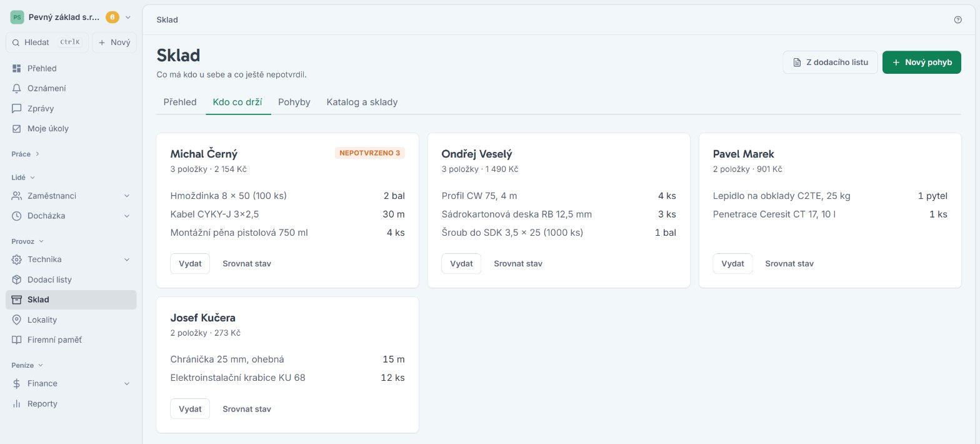Click the Oznámení bell icon
Screen dimensions: 980x444
[x=17, y=88]
